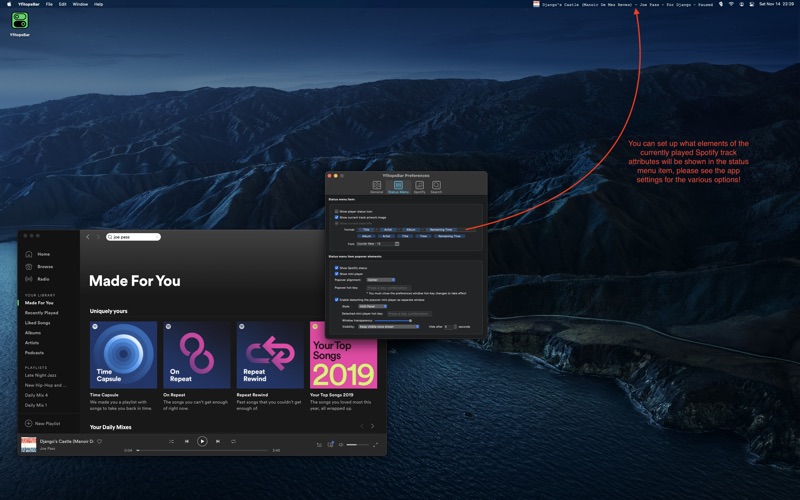
Task: Click the Time token below Format field
Action: 423,236
